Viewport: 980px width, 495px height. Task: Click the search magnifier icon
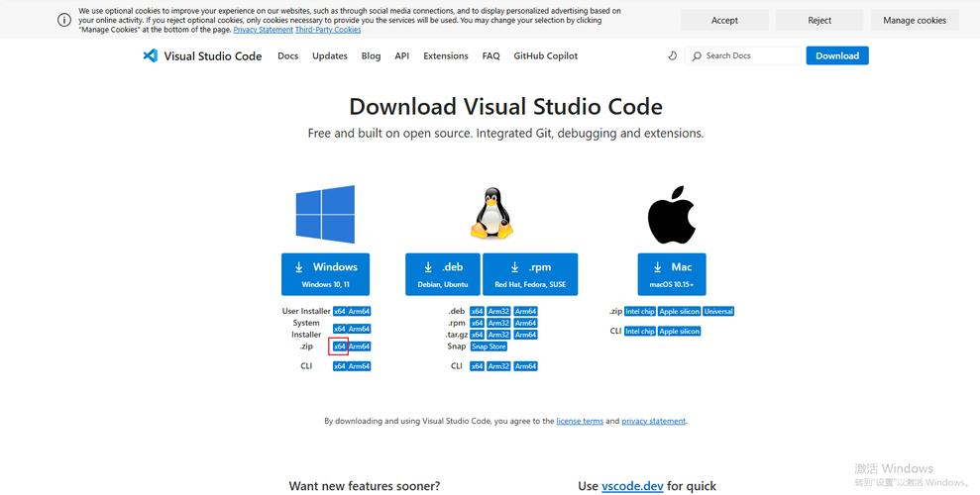coord(697,56)
